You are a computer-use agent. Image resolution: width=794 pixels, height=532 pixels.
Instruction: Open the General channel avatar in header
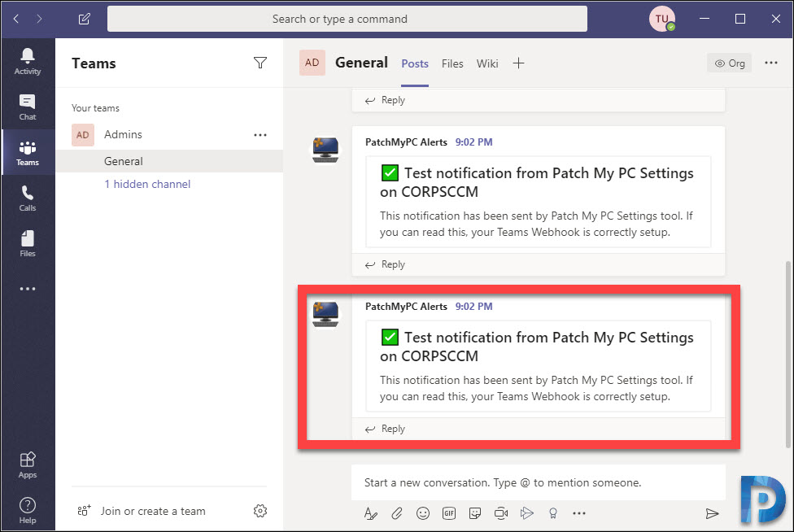(312, 63)
